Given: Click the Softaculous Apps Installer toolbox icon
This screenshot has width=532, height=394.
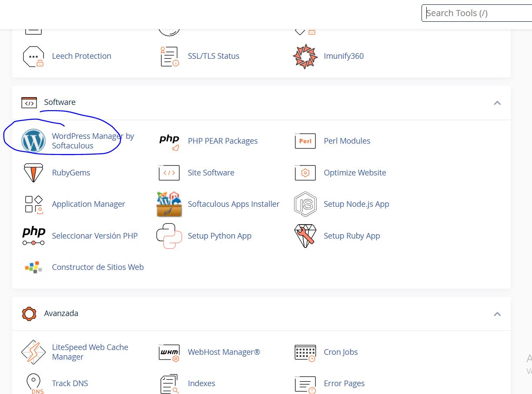Looking at the screenshot, I should pyautogui.click(x=169, y=204).
